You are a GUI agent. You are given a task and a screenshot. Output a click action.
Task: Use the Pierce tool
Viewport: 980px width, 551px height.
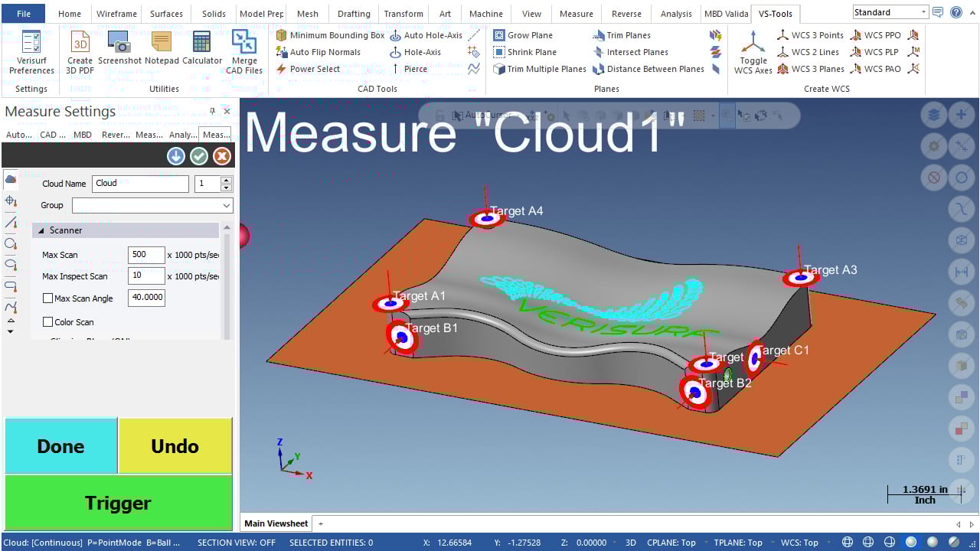408,69
